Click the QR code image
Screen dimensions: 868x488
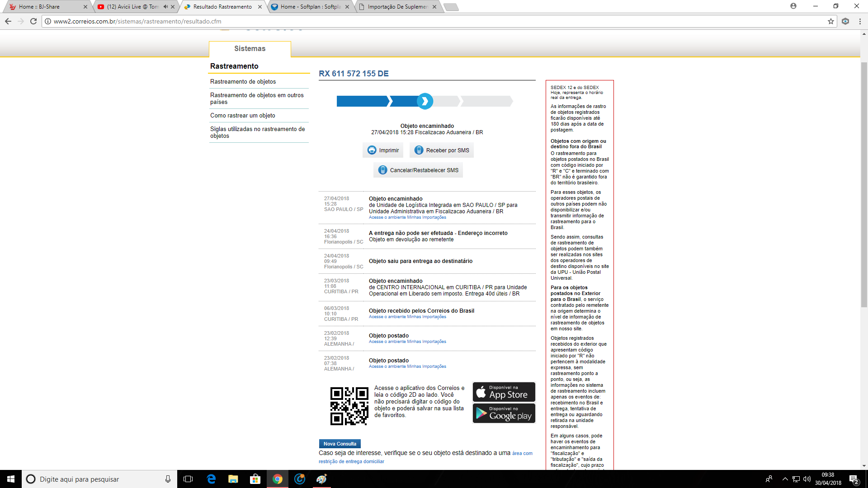pos(349,406)
